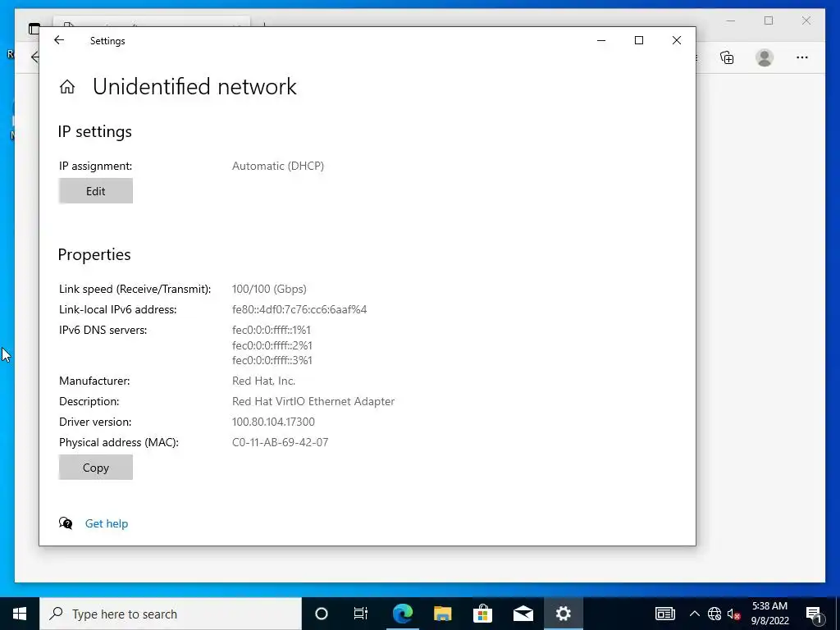This screenshot has height=630, width=840.
Task: Click the Edge profile avatar icon
Action: [x=765, y=57]
